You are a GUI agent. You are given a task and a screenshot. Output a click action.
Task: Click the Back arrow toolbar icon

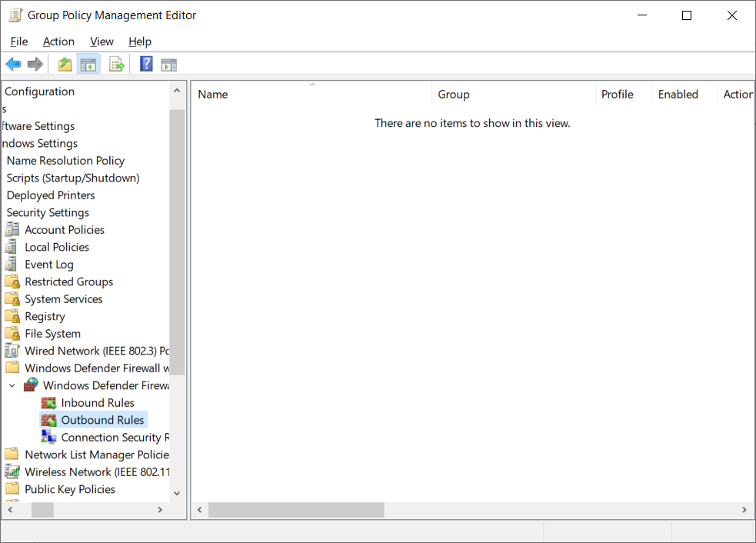point(14,64)
